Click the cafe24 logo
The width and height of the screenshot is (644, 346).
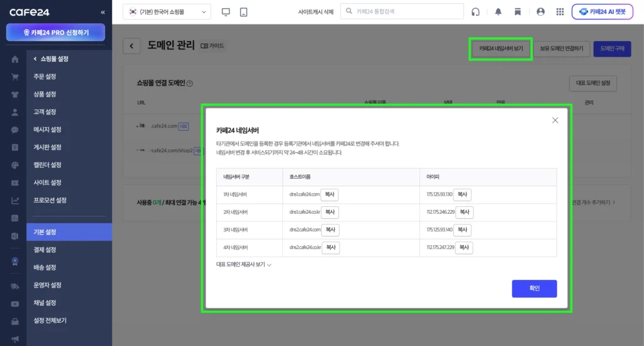[x=30, y=13]
